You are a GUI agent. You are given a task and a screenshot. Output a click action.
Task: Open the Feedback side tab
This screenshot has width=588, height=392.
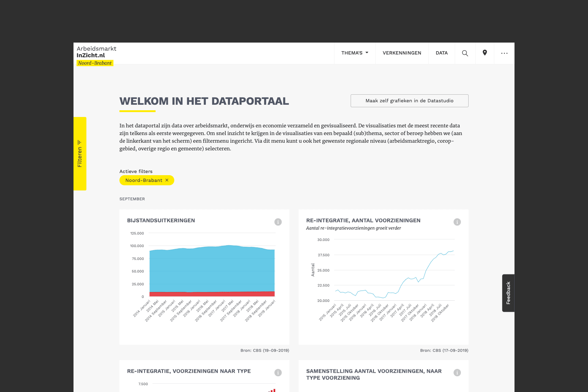(508, 293)
